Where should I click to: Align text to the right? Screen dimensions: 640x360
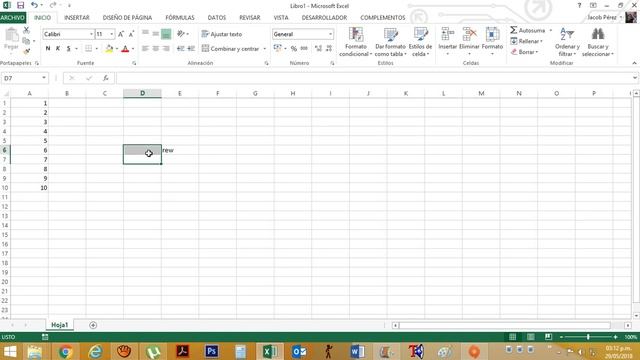click(166, 49)
